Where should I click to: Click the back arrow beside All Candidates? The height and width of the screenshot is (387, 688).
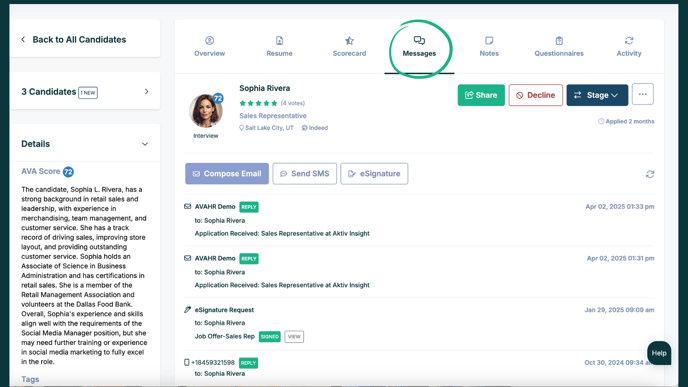[x=23, y=39]
